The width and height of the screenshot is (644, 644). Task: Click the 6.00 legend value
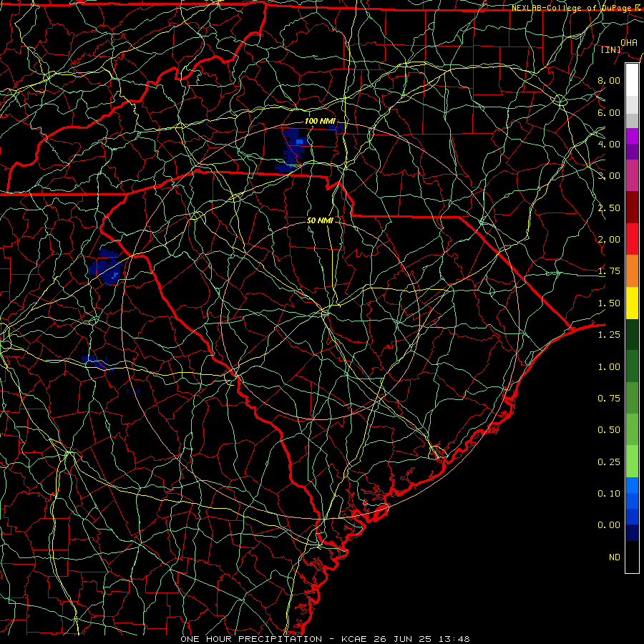point(609,112)
